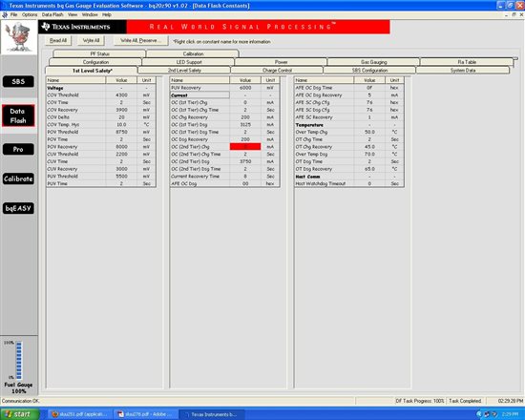
Task: Select the Data Flash sidebar button
Action: click(18, 115)
